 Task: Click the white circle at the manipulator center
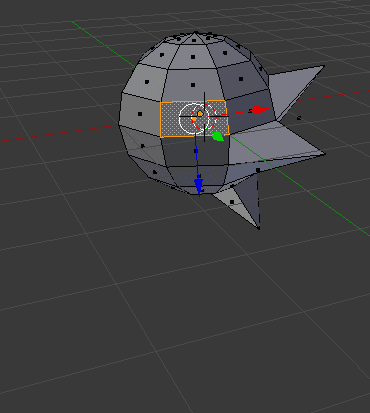(x=194, y=118)
